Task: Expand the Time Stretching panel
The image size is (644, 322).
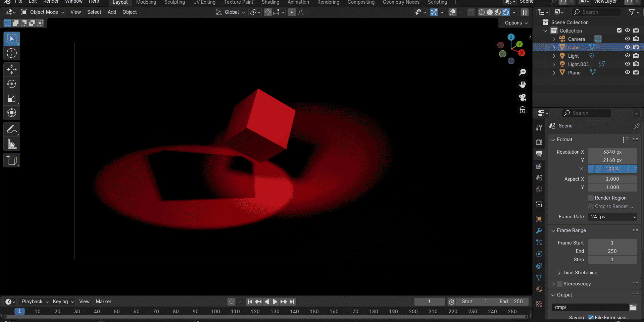Action: coord(580,273)
